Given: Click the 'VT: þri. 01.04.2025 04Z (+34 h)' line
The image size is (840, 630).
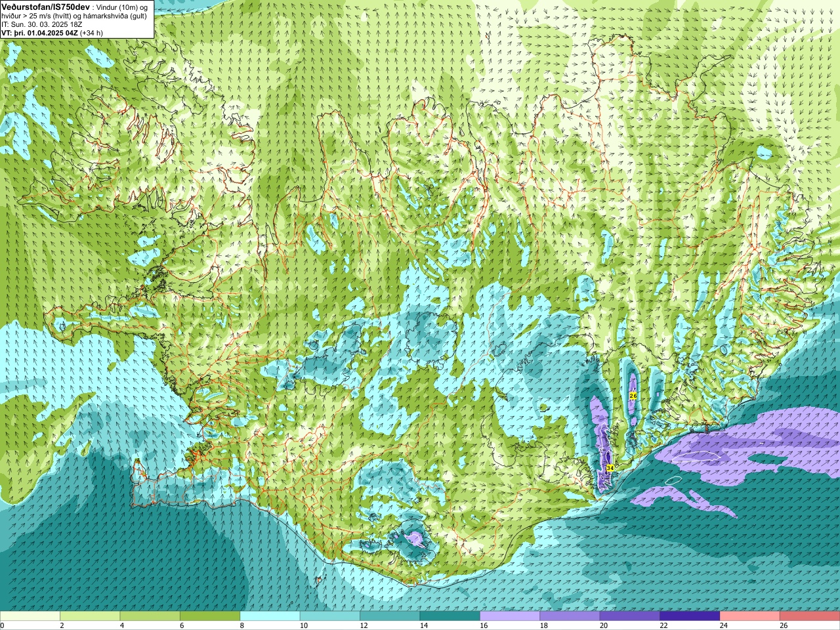Looking at the screenshot, I should coord(52,33).
